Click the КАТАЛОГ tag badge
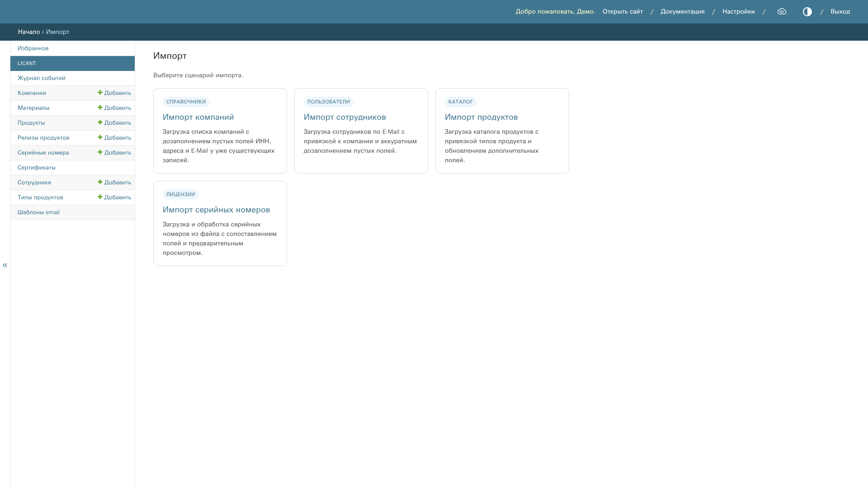 (461, 102)
